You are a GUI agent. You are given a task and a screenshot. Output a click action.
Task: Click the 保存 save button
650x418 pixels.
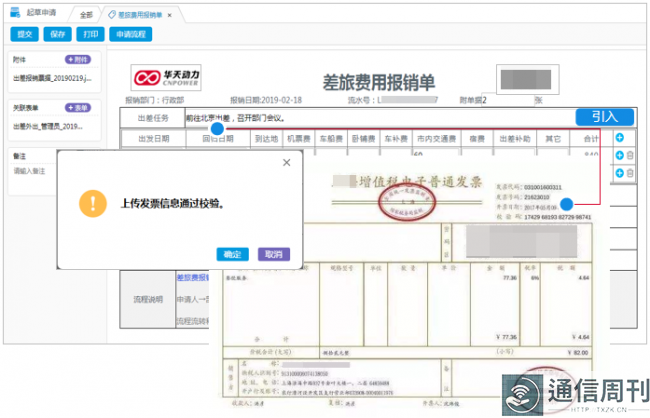pos(57,34)
